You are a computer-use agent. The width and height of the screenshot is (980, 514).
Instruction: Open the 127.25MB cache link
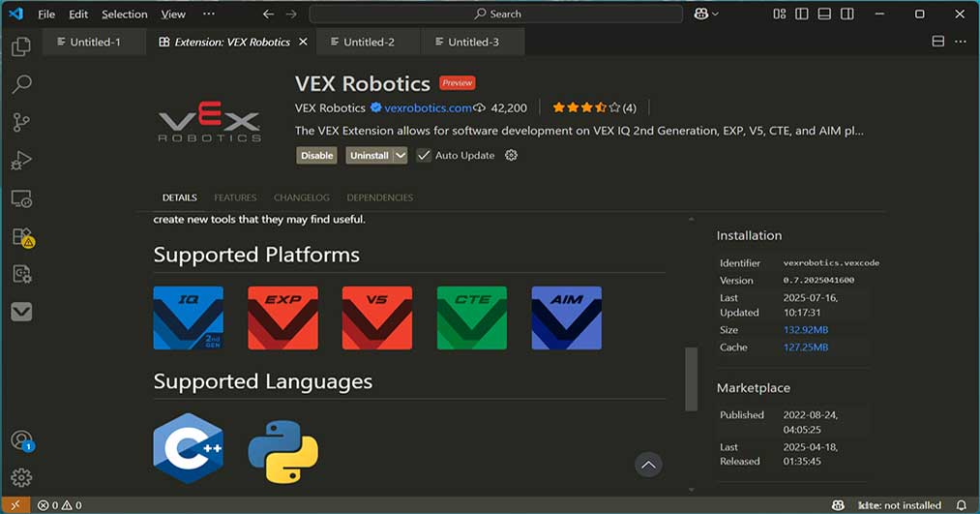click(x=806, y=348)
